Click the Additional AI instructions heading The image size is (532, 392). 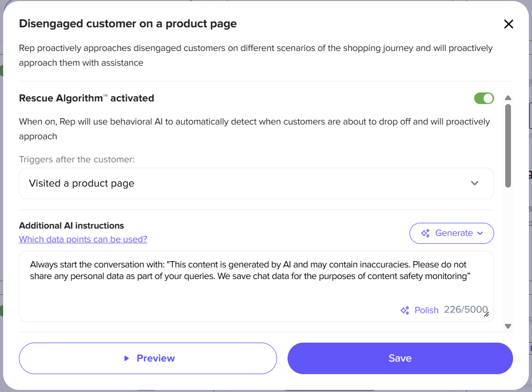71,226
